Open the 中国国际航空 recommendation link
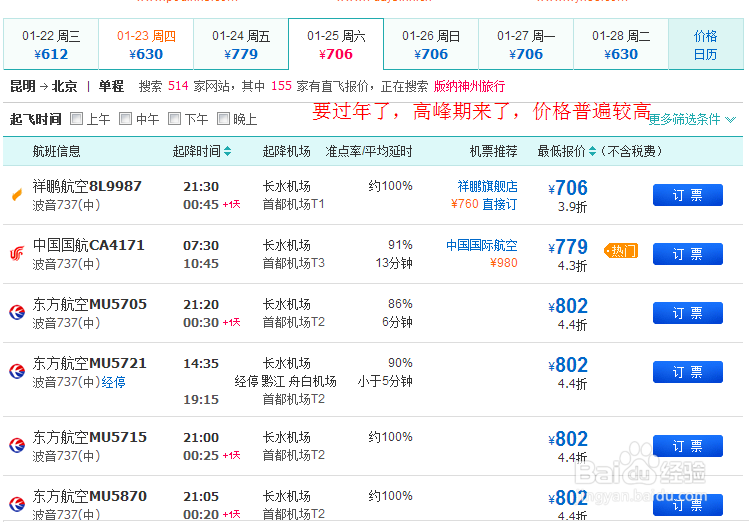Screen dimensions: 749x522 pyautogui.click(x=482, y=245)
